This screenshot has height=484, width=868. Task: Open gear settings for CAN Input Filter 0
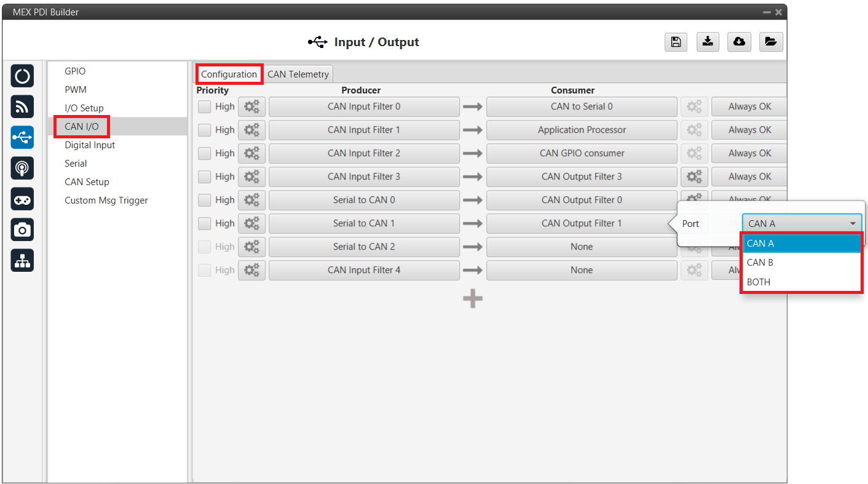pyautogui.click(x=251, y=106)
